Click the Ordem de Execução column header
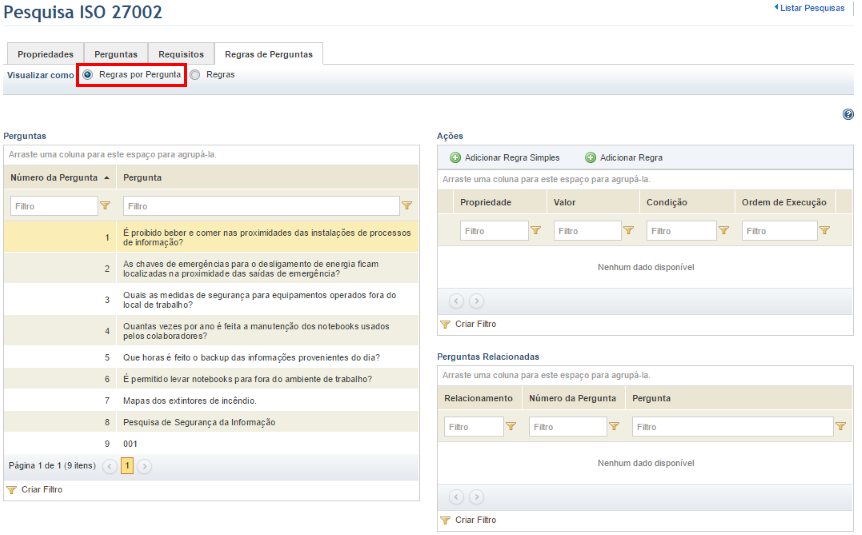The height and width of the screenshot is (535, 862). point(784,202)
